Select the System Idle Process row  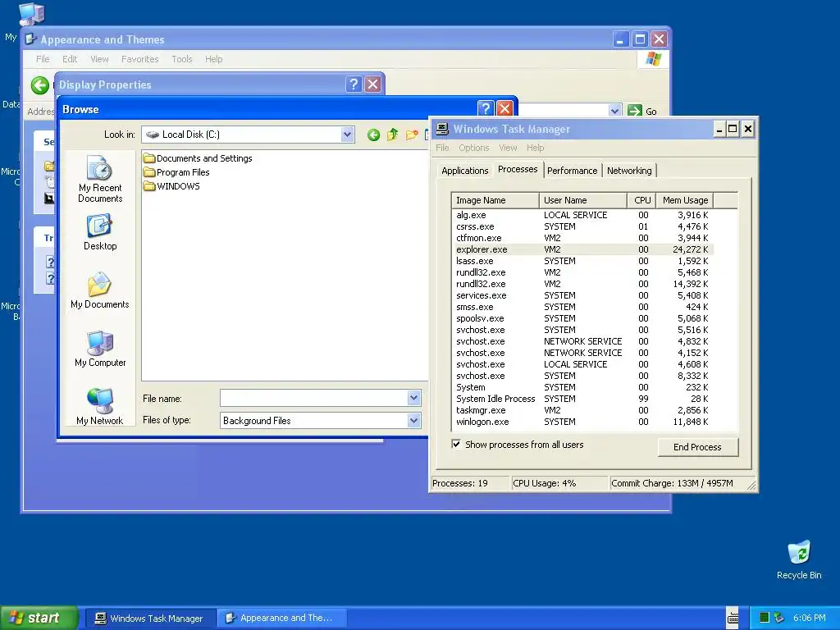point(583,399)
